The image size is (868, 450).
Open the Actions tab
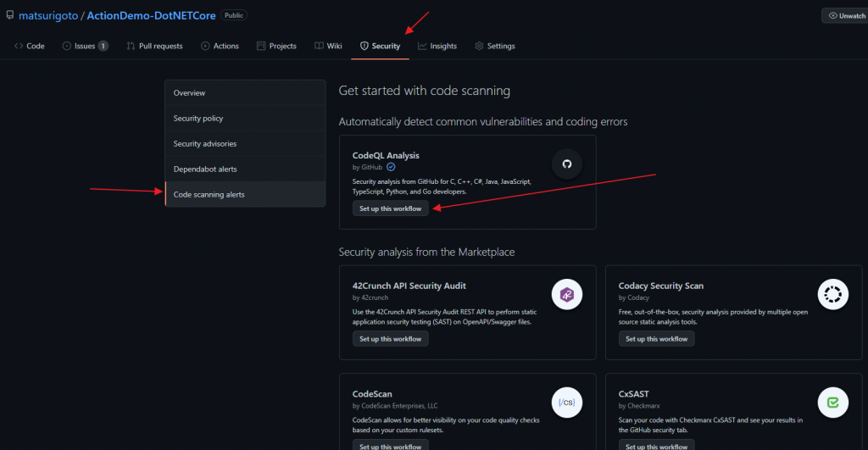click(x=220, y=46)
